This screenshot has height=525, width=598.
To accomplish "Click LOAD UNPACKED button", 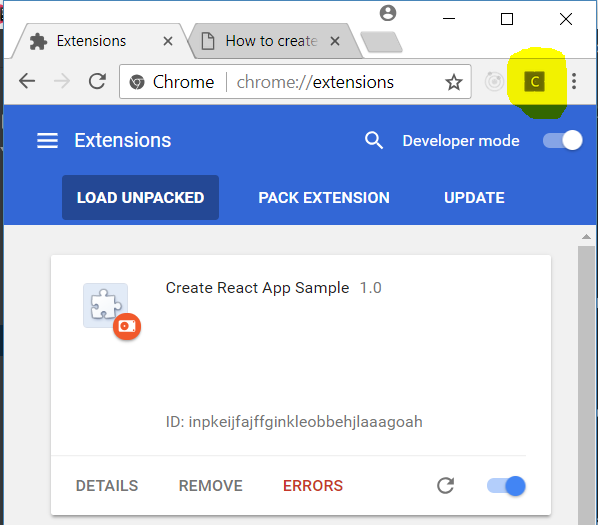I will pos(140,197).
